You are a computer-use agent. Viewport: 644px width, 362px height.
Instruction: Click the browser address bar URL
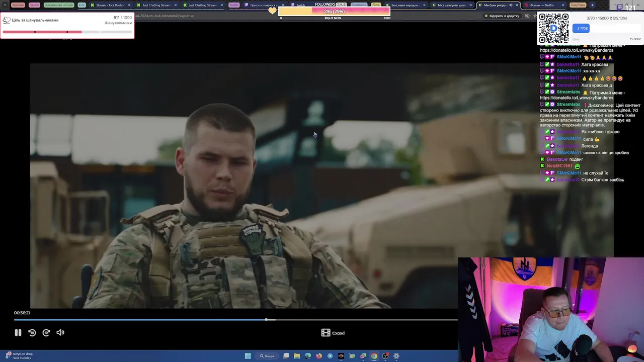coord(164,16)
